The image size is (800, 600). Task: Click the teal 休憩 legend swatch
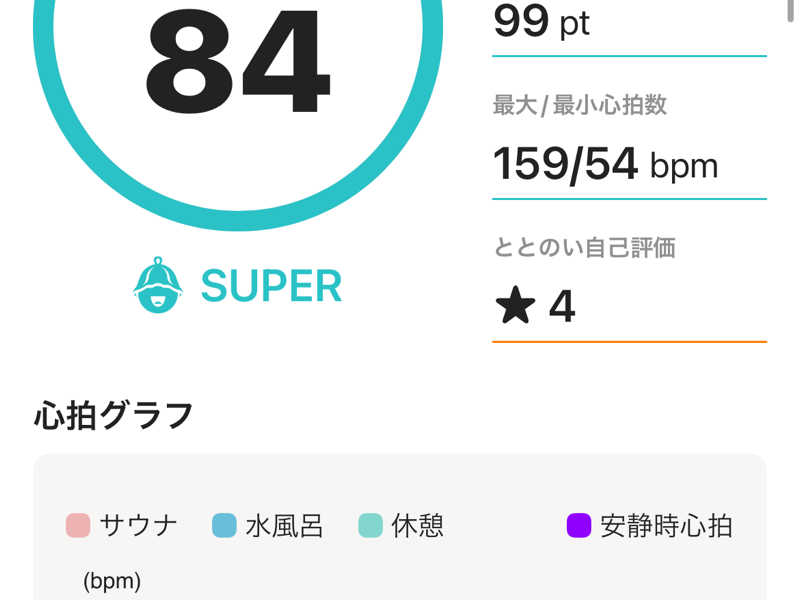370,526
